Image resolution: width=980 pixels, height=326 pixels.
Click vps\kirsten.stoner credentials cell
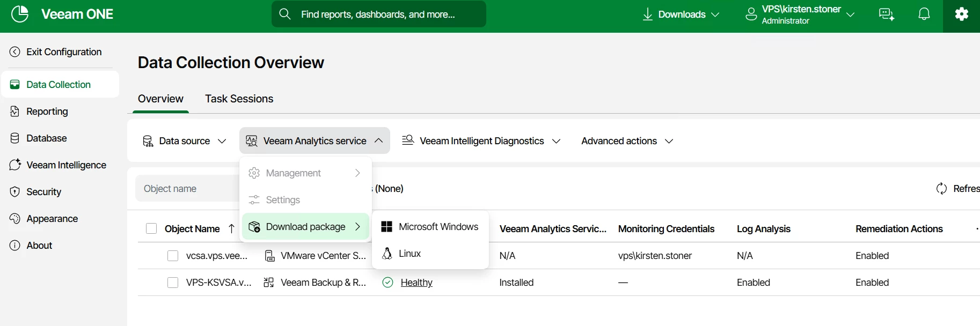coord(655,256)
